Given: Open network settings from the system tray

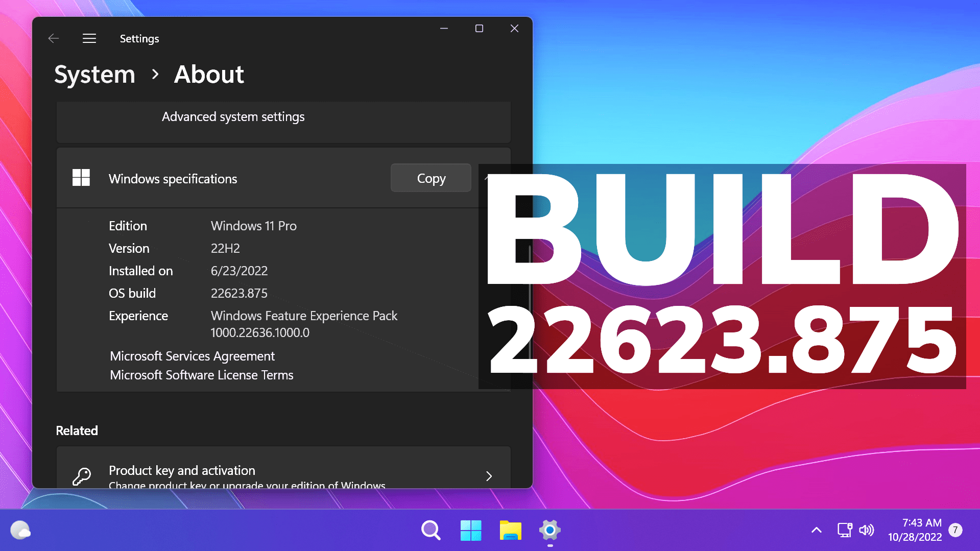Looking at the screenshot, I should pyautogui.click(x=845, y=530).
